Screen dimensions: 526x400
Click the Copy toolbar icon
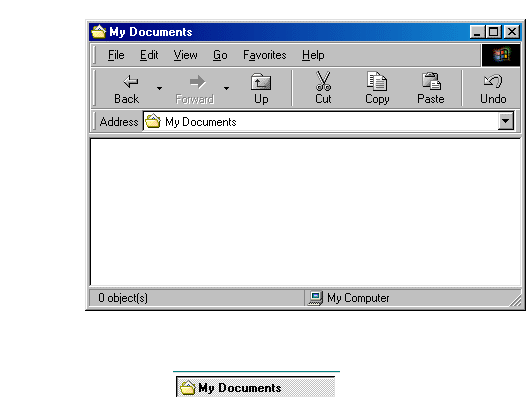377,89
